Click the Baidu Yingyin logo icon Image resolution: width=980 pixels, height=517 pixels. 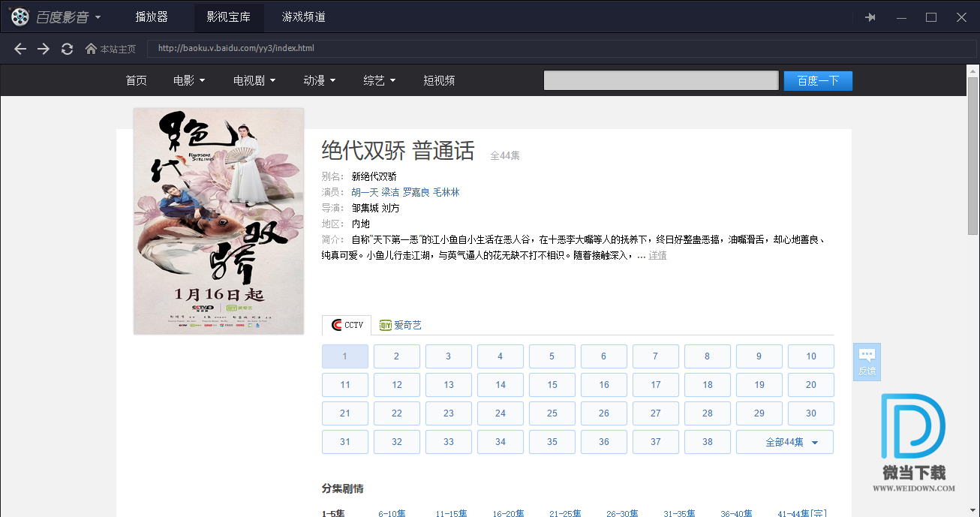click(x=20, y=17)
